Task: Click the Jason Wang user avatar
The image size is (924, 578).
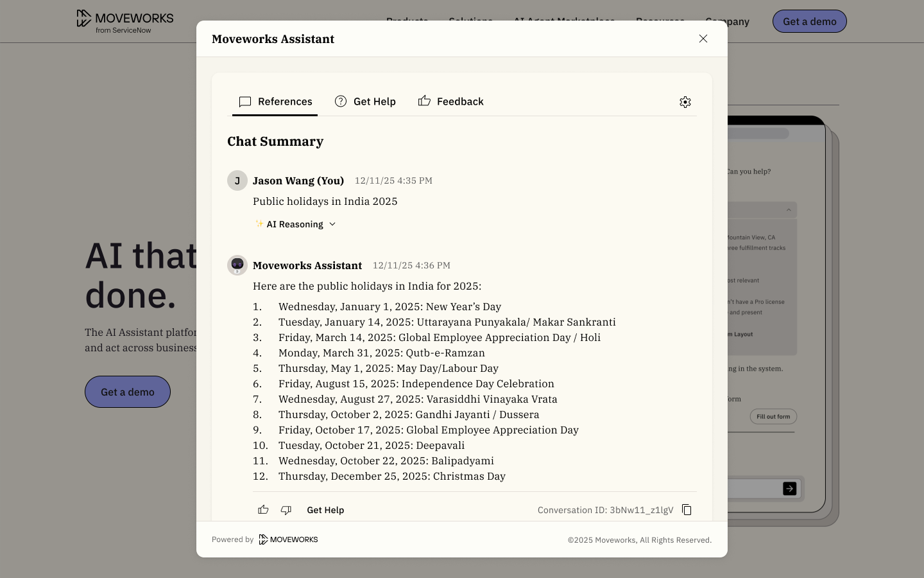Action: pyautogui.click(x=237, y=180)
